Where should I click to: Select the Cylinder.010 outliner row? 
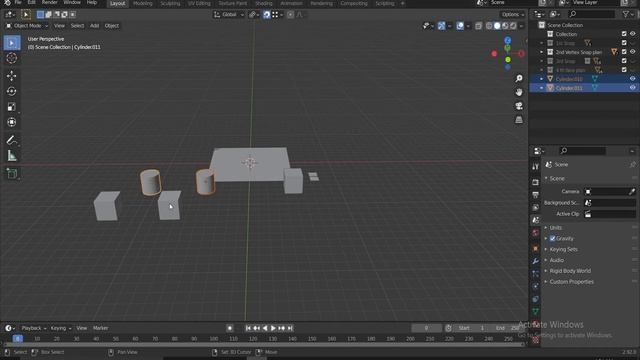[584, 79]
